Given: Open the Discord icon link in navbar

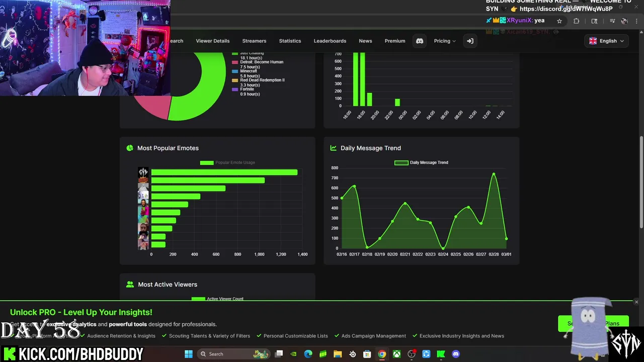Looking at the screenshot, I should coord(420,41).
